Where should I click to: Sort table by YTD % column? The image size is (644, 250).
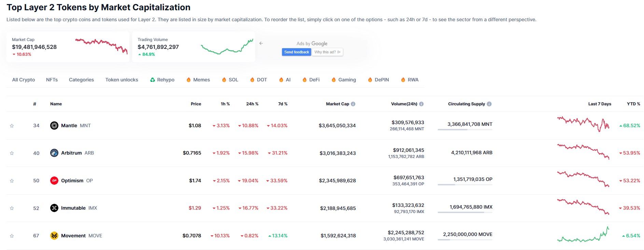(633, 104)
